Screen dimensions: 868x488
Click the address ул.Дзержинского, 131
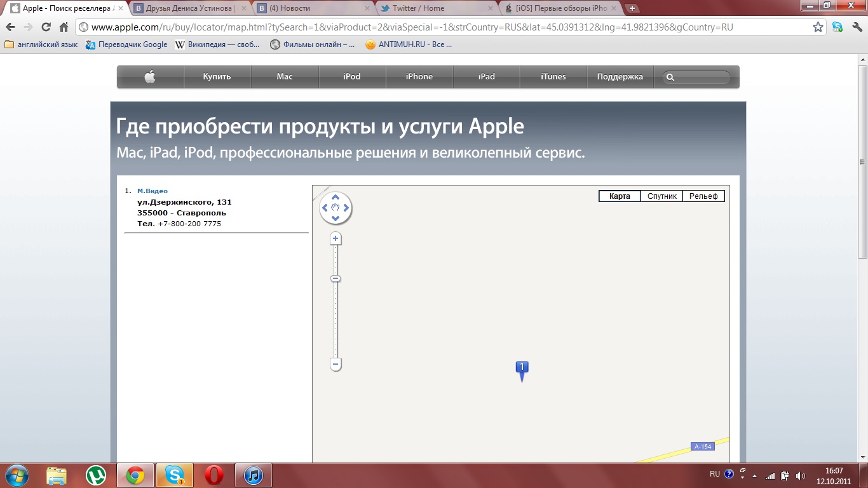coord(184,202)
